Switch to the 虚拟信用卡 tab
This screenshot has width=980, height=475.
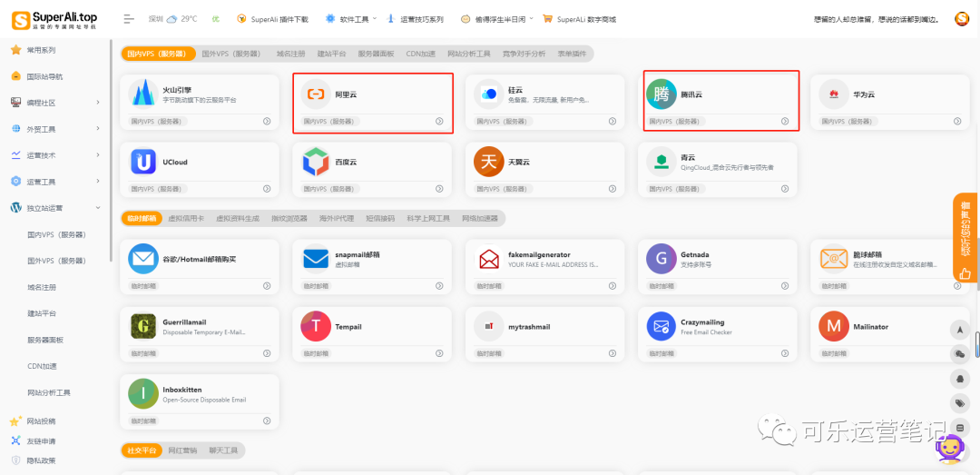click(x=186, y=218)
